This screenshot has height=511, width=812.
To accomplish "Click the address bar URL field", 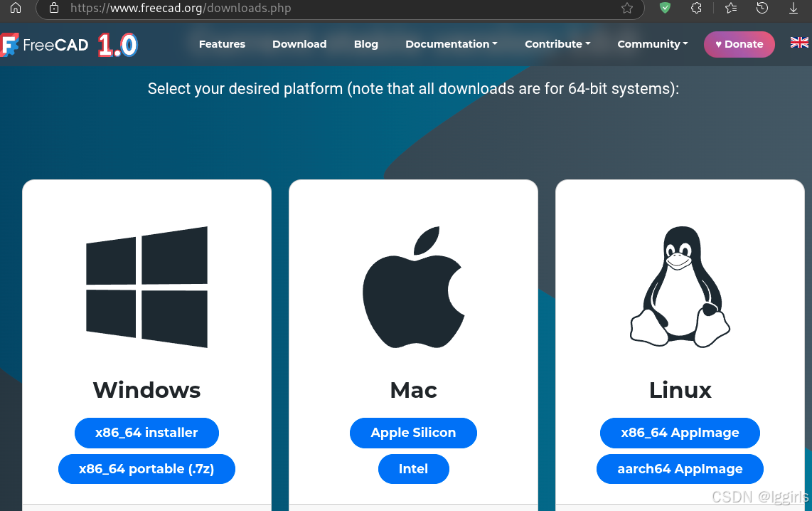I will [339, 8].
